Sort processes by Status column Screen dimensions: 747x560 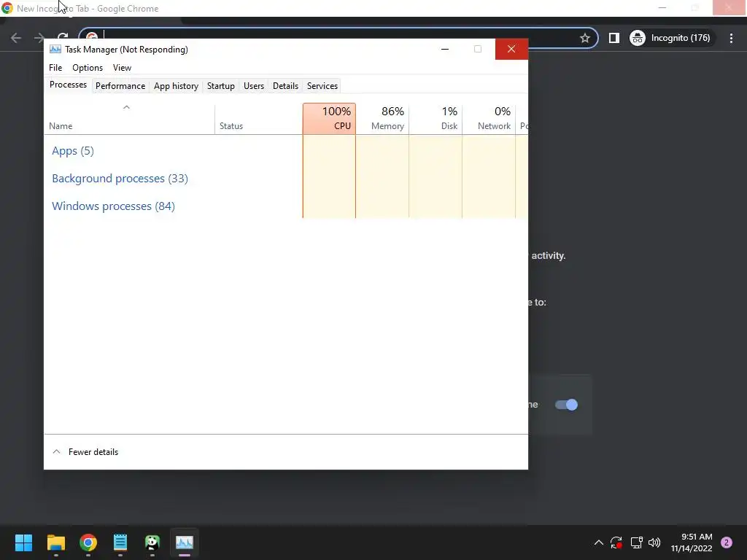pyautogui.click(x=259, y=119)
